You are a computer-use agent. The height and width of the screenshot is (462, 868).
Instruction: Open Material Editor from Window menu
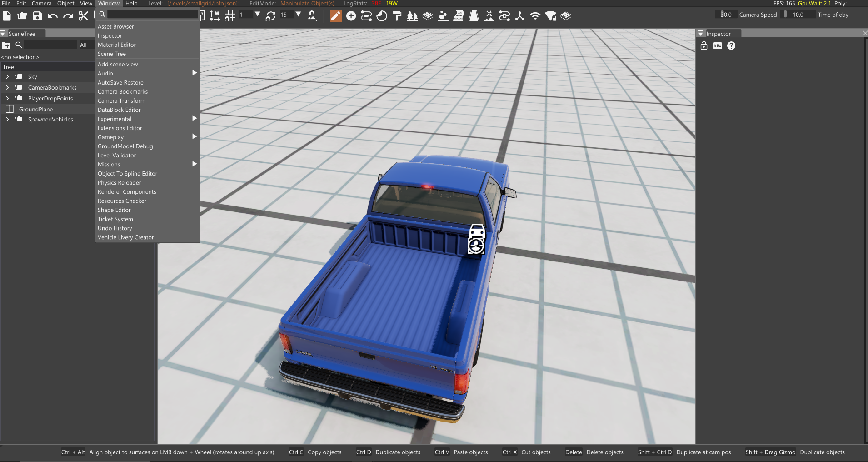pyautogui.click(x=116, y=45)
